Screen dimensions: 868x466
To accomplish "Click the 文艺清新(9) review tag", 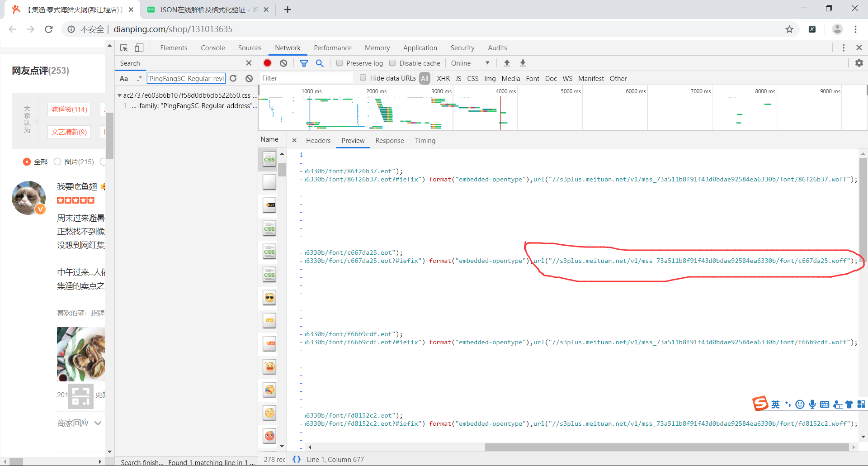I will (x=69, y=132).
